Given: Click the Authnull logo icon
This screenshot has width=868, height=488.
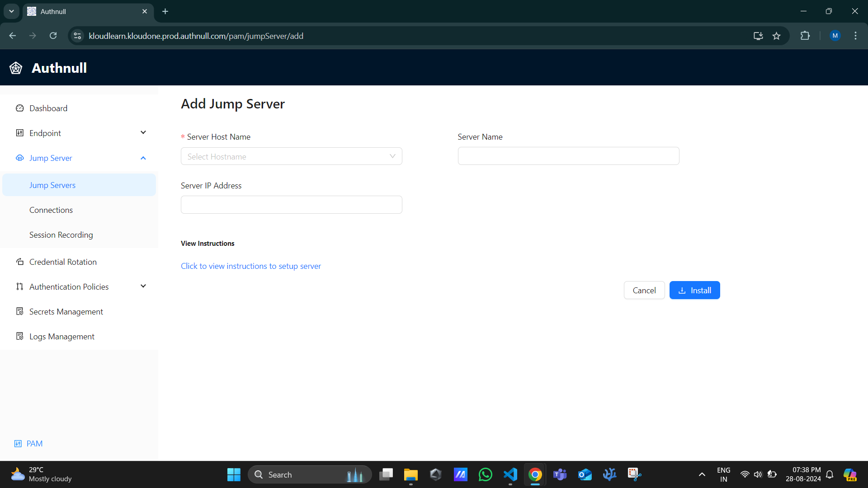Looking at the screenshot, I should 15,67.
